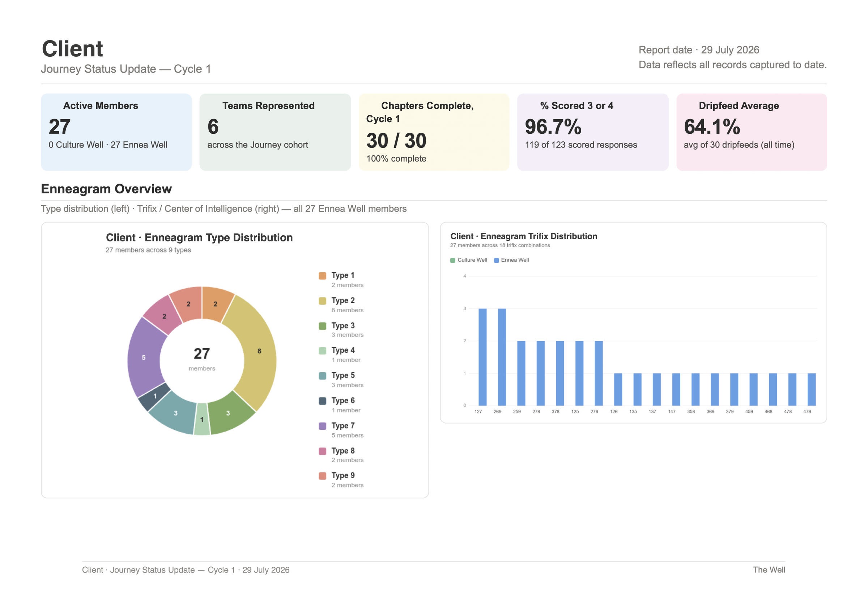Click the Type 6 dark slate legend swatch
The height and width of the screenshot is (613, 868).
coord(323,401)
